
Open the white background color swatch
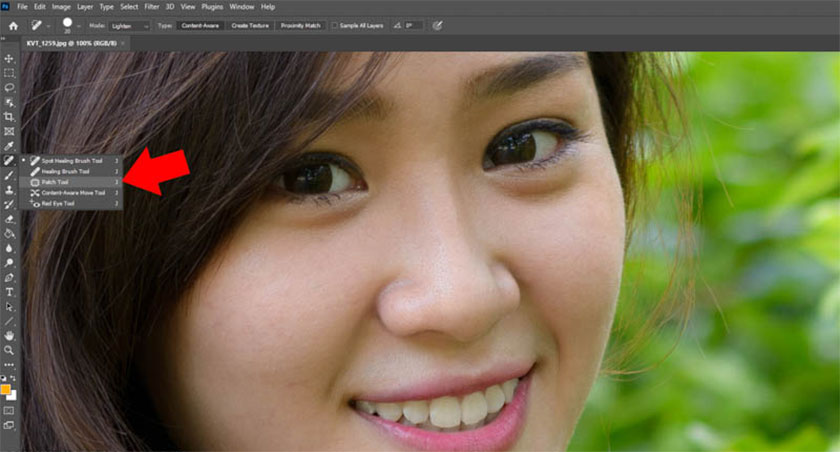point(13,396)
